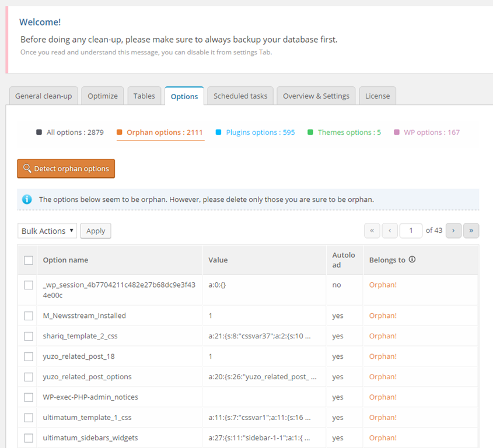The image size is (493, 448).
Task: Select the yuzo_related_post_options checkbox
Action: click(x=29, y=377)
